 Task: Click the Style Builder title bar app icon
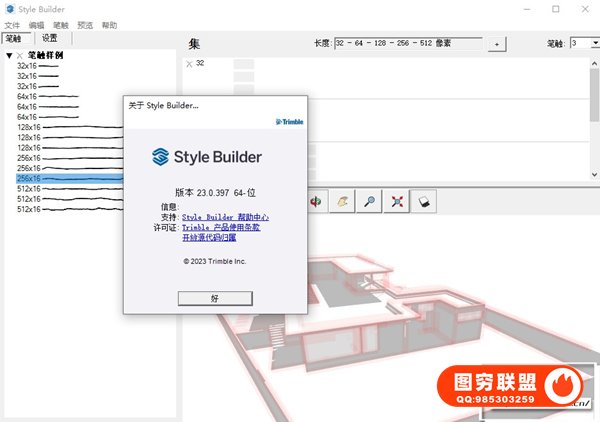(11, 9)
